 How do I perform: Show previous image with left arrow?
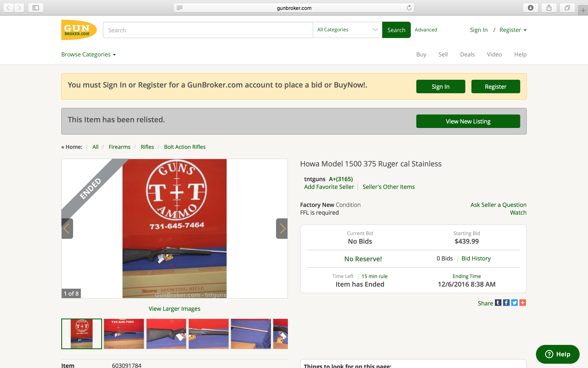pos(67,228)
